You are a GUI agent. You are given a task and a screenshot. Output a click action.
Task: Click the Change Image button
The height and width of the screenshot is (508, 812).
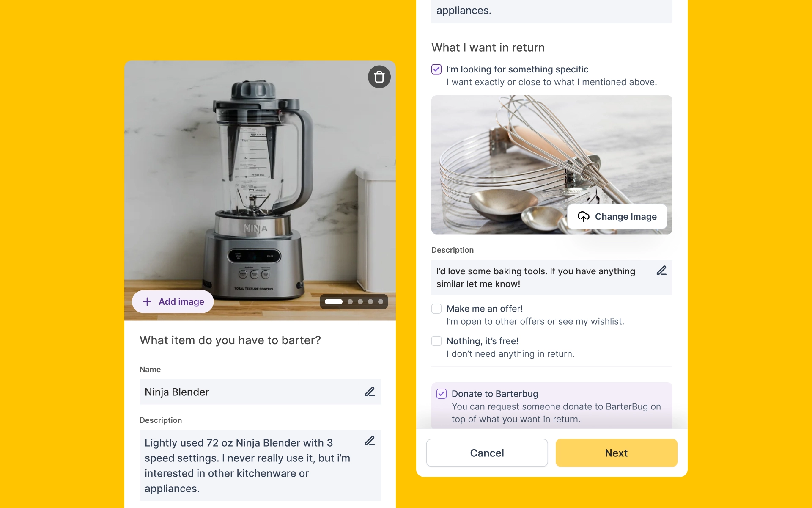tap(617, 217)
